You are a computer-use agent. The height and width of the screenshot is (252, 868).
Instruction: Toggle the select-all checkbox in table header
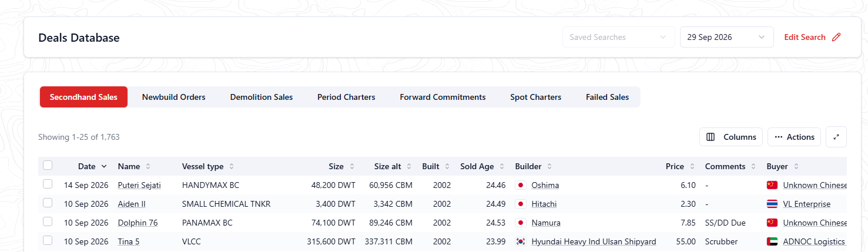pos(48,165)
